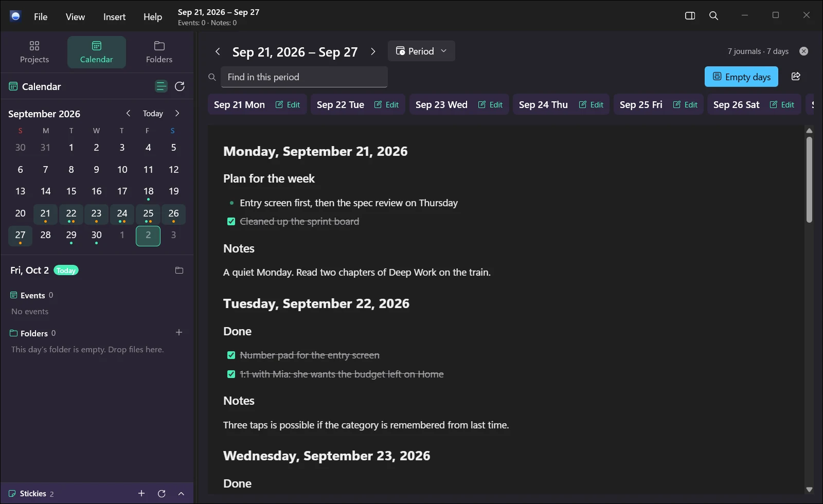Open the Projects view

pos(34,52)
